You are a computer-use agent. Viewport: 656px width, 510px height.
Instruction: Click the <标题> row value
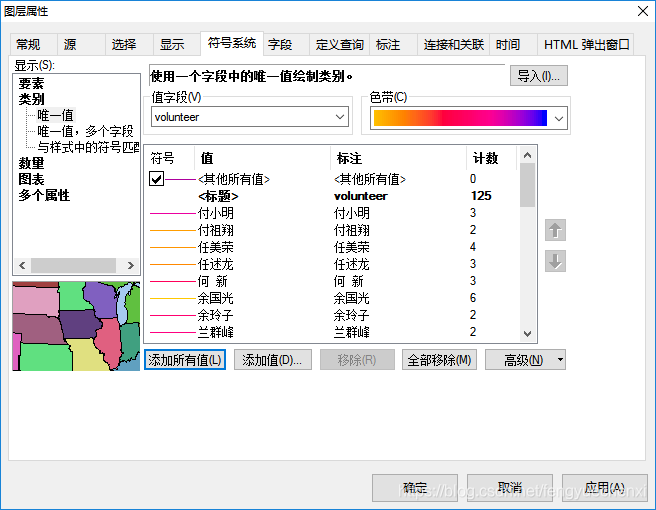pos(218,196)
